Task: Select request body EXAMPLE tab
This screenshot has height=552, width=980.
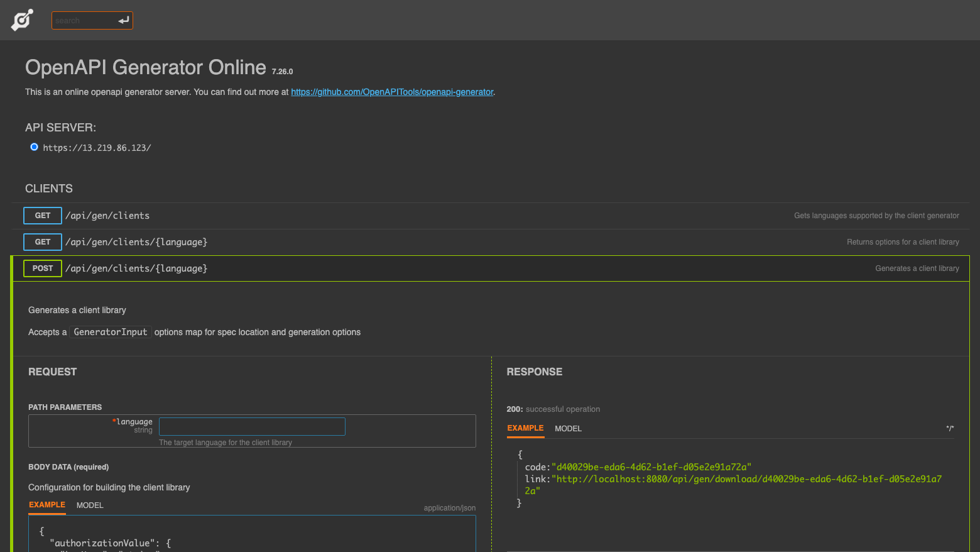Action: (47, 505)
